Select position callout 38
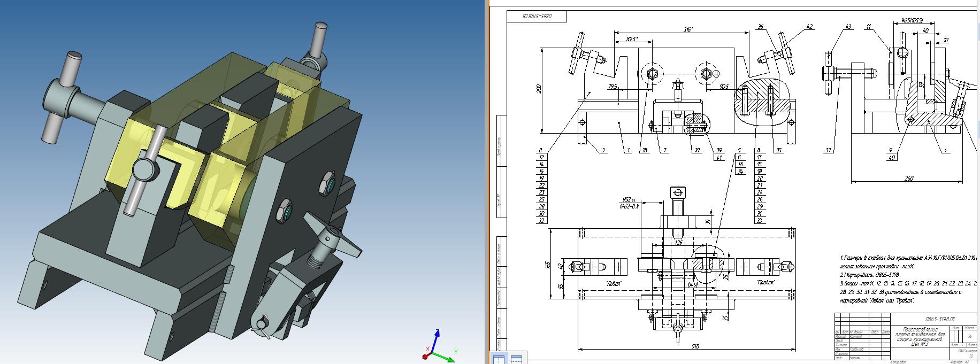This screenshot has height=364, width=980. tap(644, 150)
